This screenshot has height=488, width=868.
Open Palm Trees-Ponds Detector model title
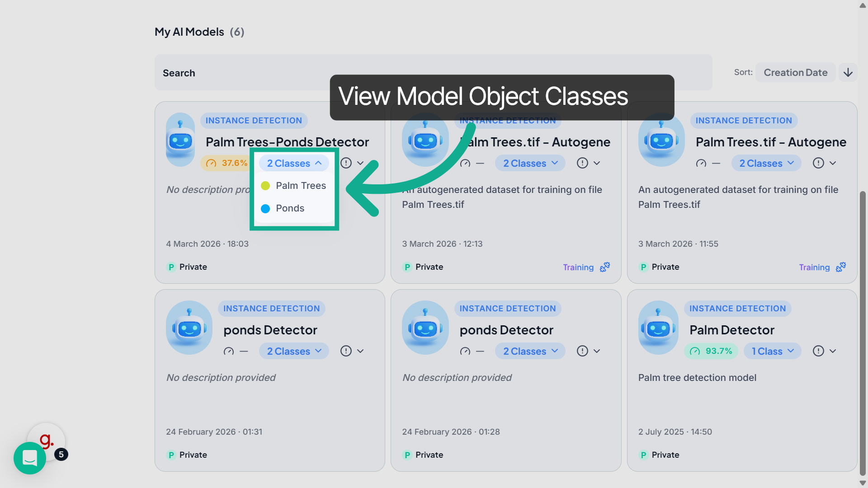(287, 142)
